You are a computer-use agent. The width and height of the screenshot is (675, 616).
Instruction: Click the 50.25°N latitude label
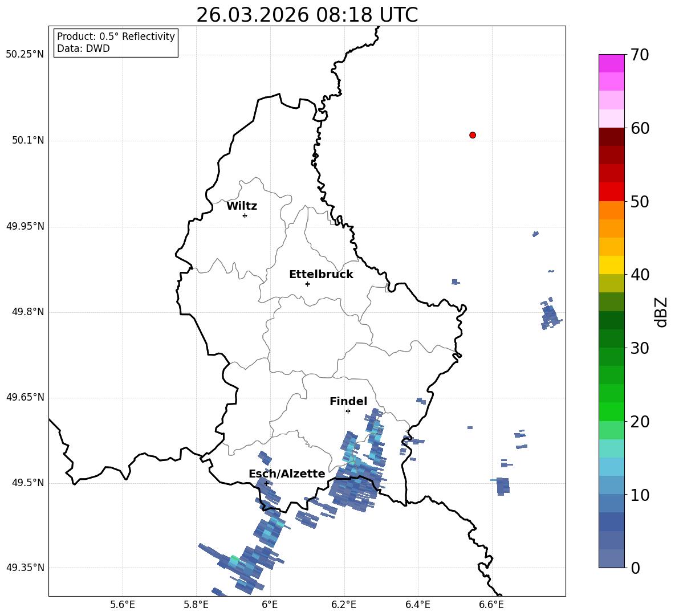[25, 55]
